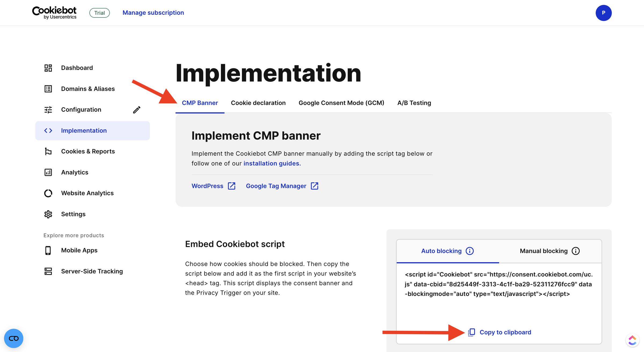644x352 pixels.
Task: Open the user profile avatar P
Action: 603,13
